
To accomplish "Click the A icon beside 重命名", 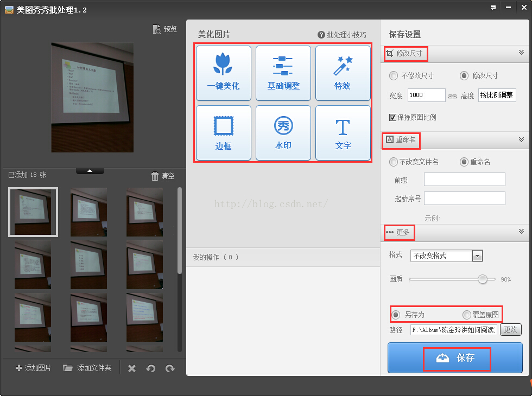I will point(390,139).
